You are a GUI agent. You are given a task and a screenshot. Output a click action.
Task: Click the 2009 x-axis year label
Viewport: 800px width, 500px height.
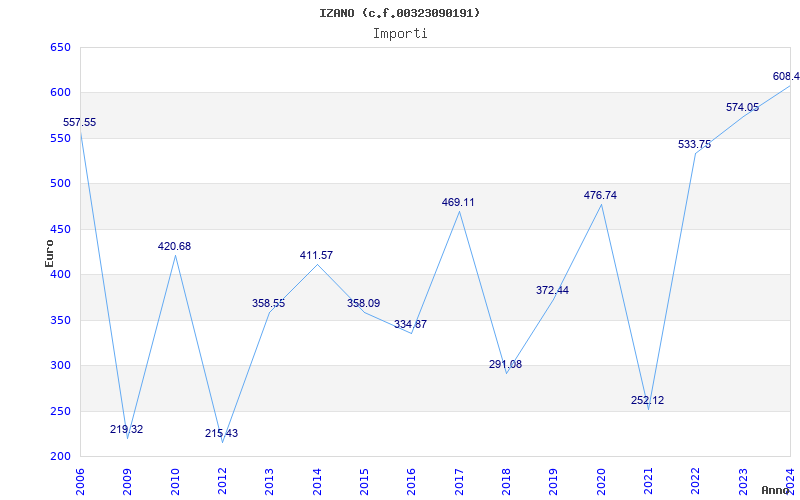pos(128,482)
